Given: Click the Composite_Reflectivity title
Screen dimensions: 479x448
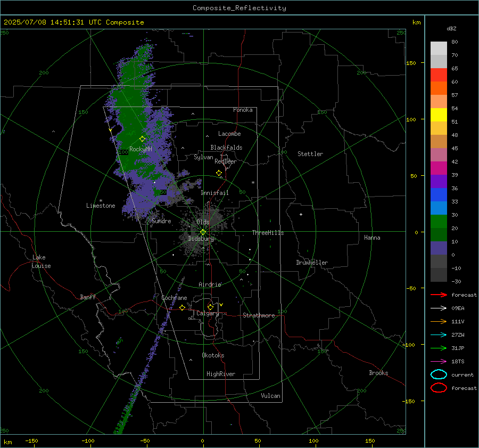Looking at the screenshot, I should click(x=240, y=8).
